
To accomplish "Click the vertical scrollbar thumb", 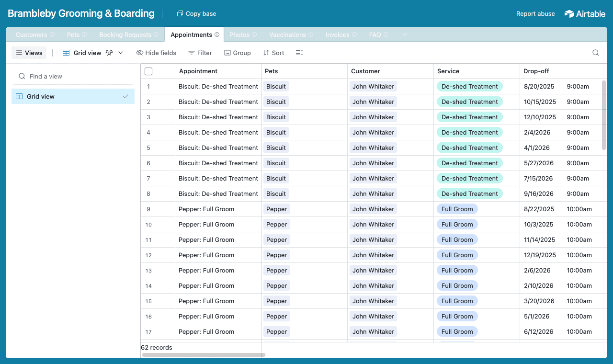I will point(603,115).
